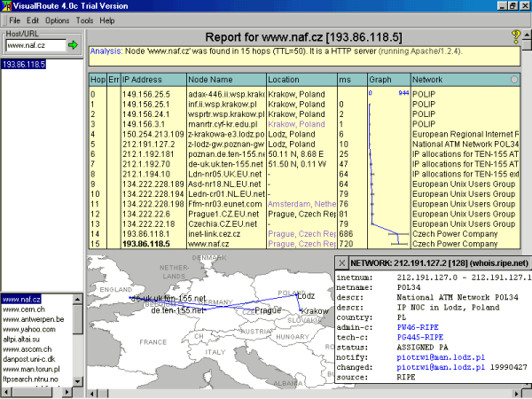This screenshot has width=532, height=399.
Task: Click the Host/URL input field
Action: 36,45
